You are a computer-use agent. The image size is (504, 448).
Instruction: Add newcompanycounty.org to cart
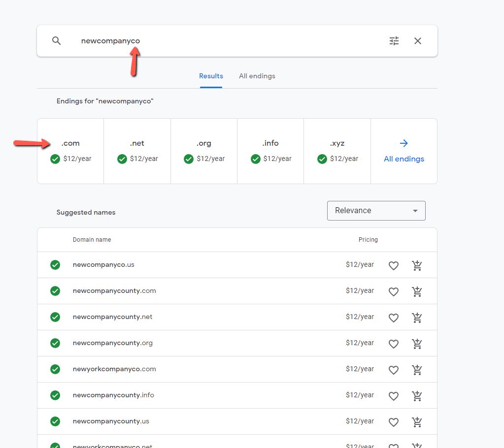coord(417,344)
